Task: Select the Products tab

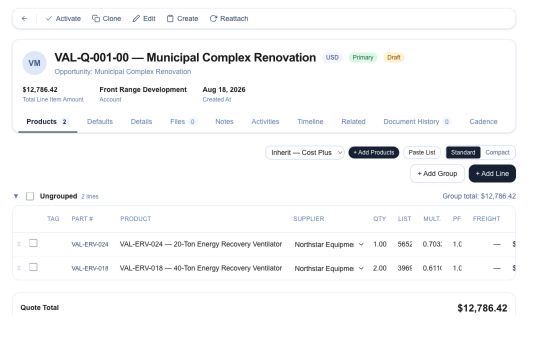Action: click(47, 121)
